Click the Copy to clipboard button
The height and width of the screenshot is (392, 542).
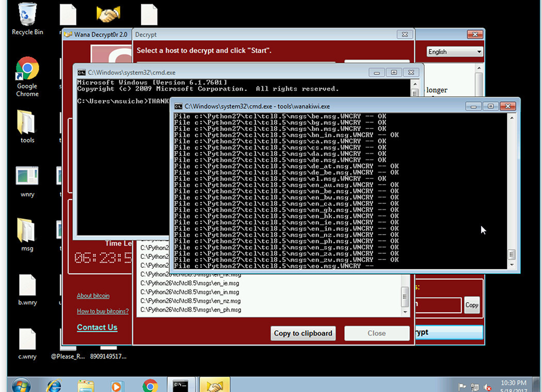point(302,333)
